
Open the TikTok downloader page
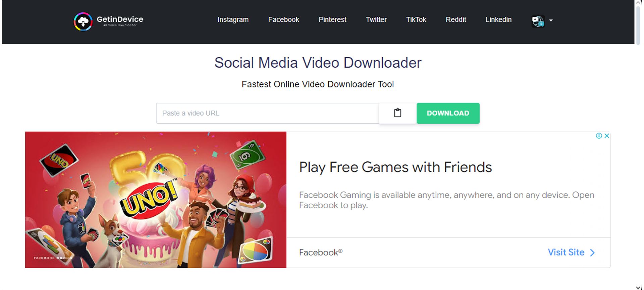416,20
